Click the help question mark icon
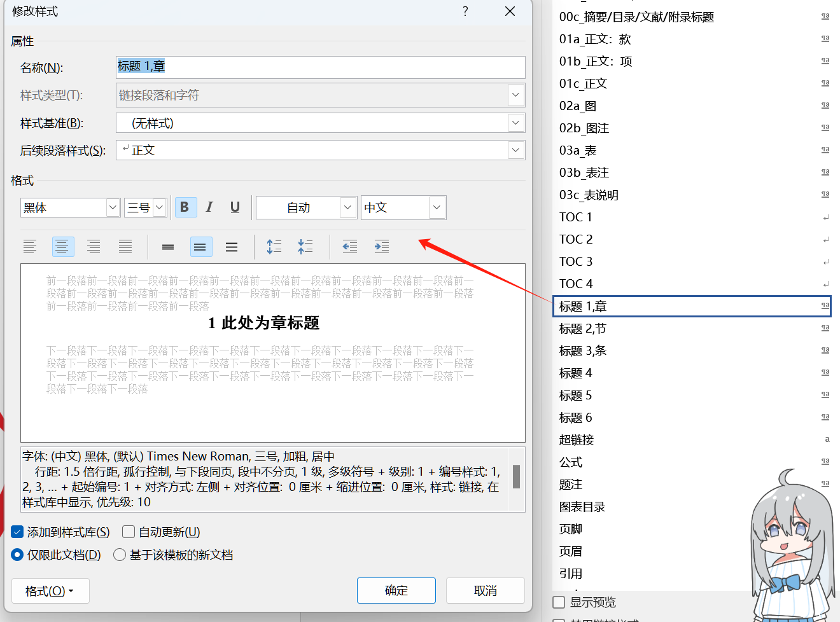 pyautogui.click(x=465, y=11)
